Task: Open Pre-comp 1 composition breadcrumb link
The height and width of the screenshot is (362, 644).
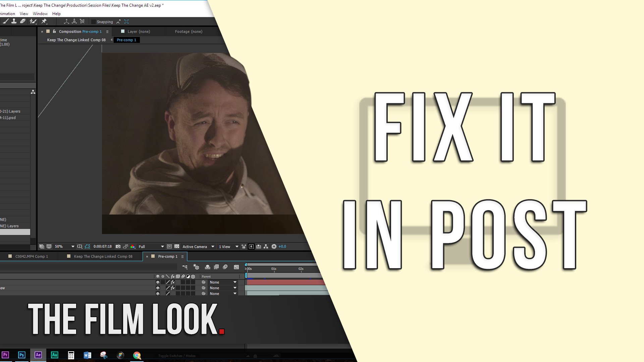Action: tap(126, 40)
